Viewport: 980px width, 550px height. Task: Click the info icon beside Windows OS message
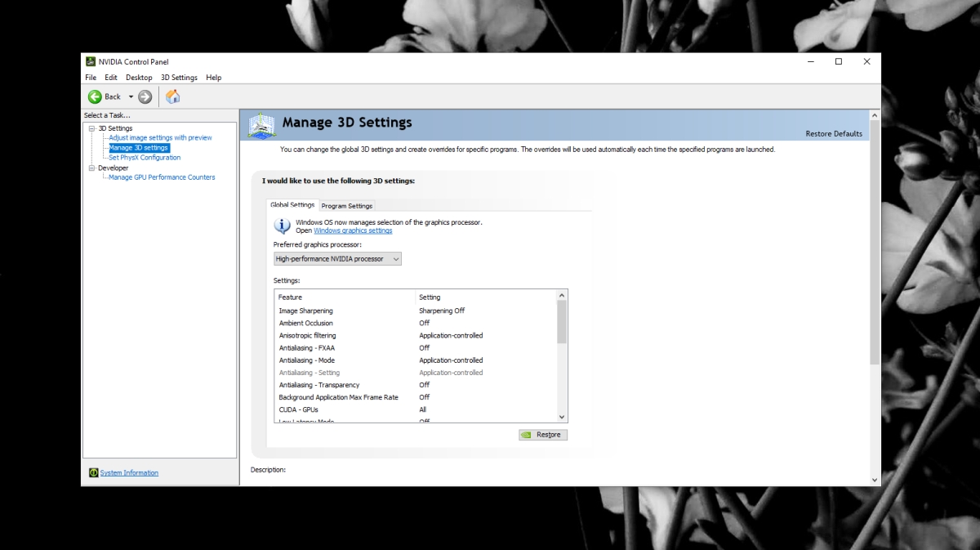(x=282, y=226)
